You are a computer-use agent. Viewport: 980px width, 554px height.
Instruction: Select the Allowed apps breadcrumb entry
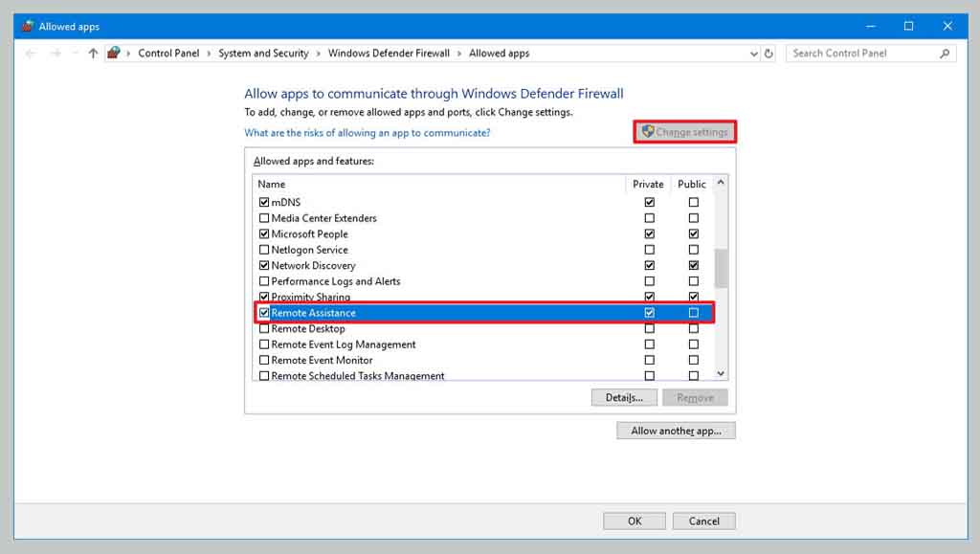498,53
